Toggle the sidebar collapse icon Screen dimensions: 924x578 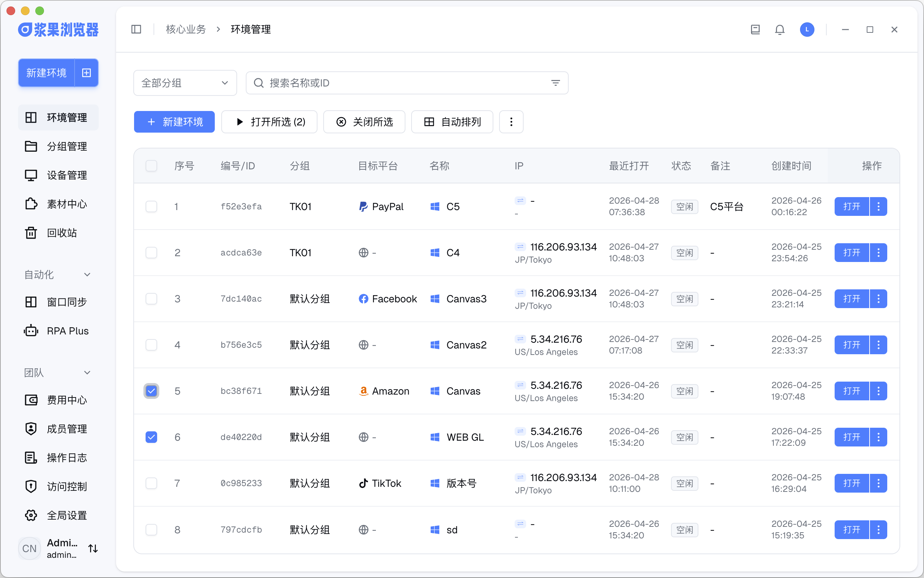[x=136, y=30]
